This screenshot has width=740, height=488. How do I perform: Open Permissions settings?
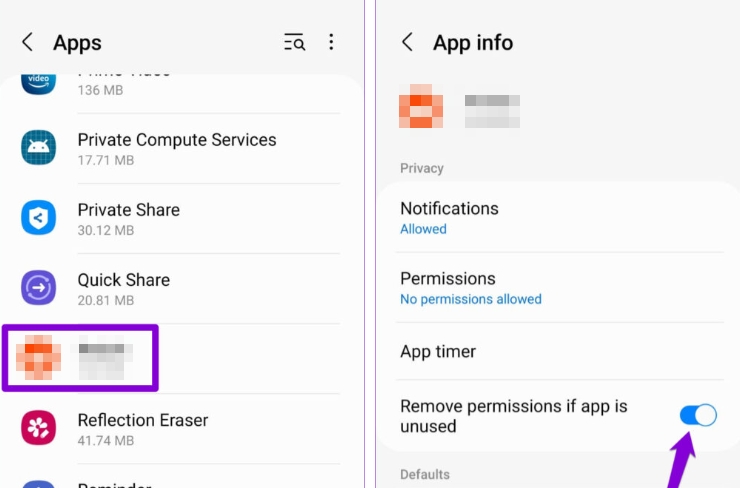pos(559,288)
